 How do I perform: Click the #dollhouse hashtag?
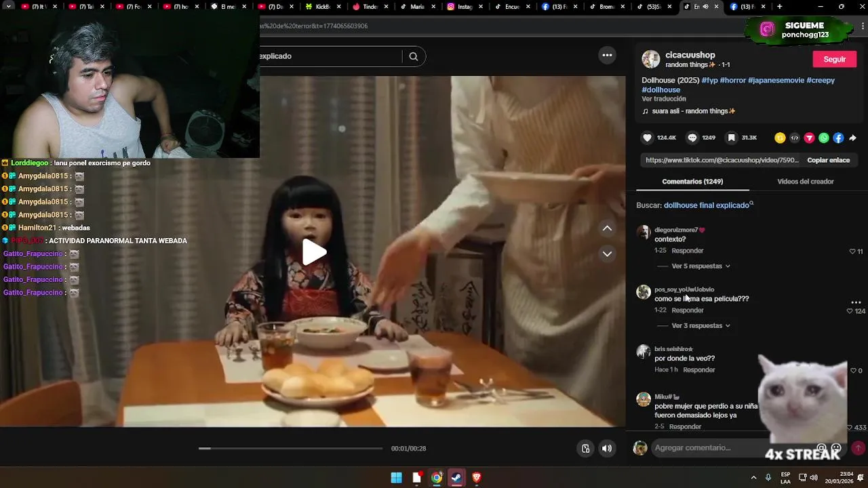[x=661, y=89]
